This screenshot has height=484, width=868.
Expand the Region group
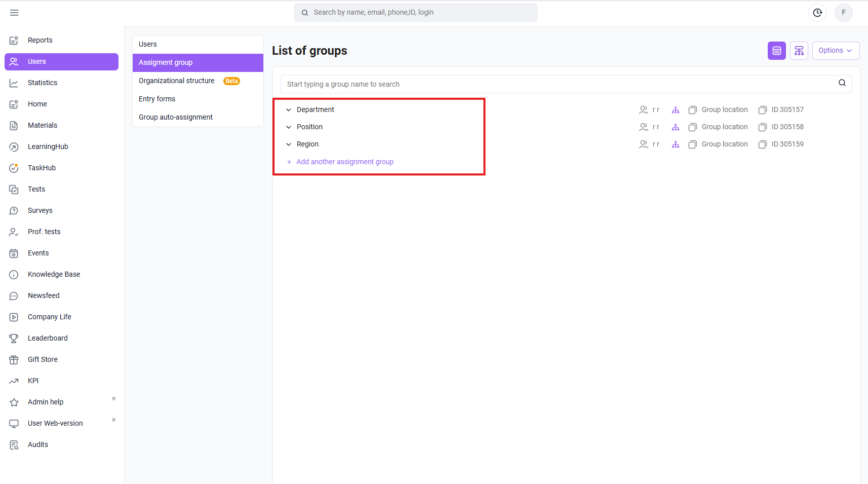tap(289, 144)
